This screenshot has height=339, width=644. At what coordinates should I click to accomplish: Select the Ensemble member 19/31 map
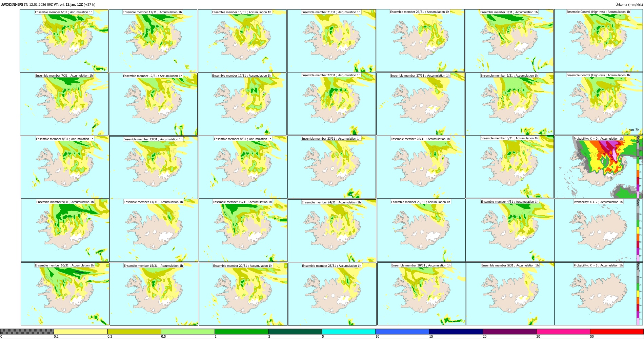pos(243,231)
